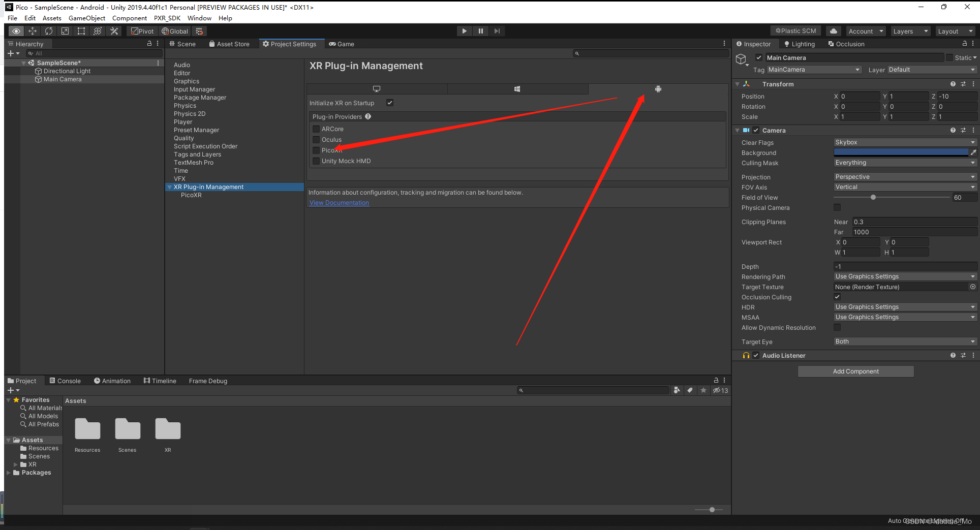Open custom editor tools wrench icon
This screenshot has width=980, height=530.
(114, 31)
